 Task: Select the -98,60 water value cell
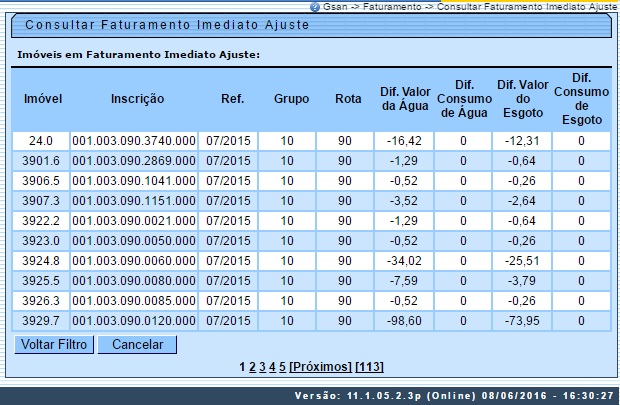tap(404, 321)
